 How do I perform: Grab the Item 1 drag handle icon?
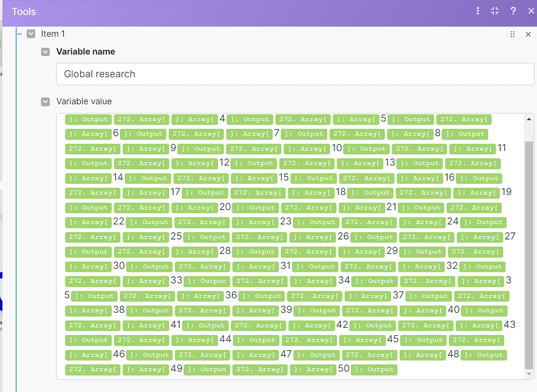tap(512, 34)
